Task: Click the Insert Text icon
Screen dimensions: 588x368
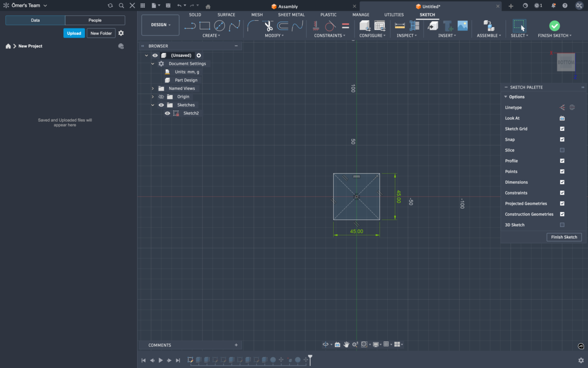Action: (x=448, y=26)
